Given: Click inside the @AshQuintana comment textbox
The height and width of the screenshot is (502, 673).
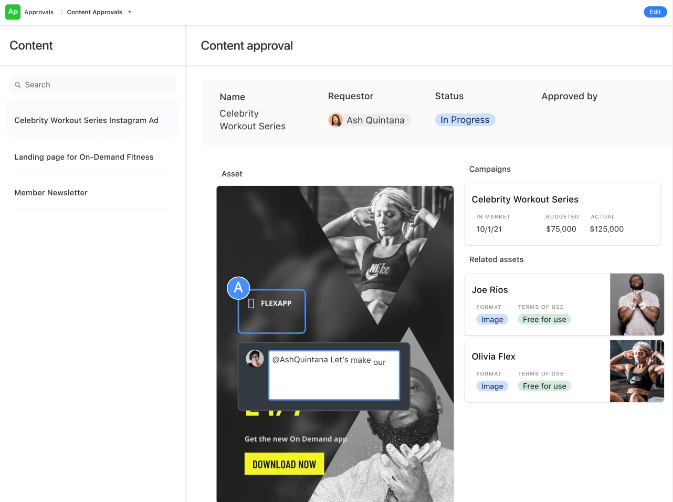Looking at the screenshot, I should [x=334, y=375].
